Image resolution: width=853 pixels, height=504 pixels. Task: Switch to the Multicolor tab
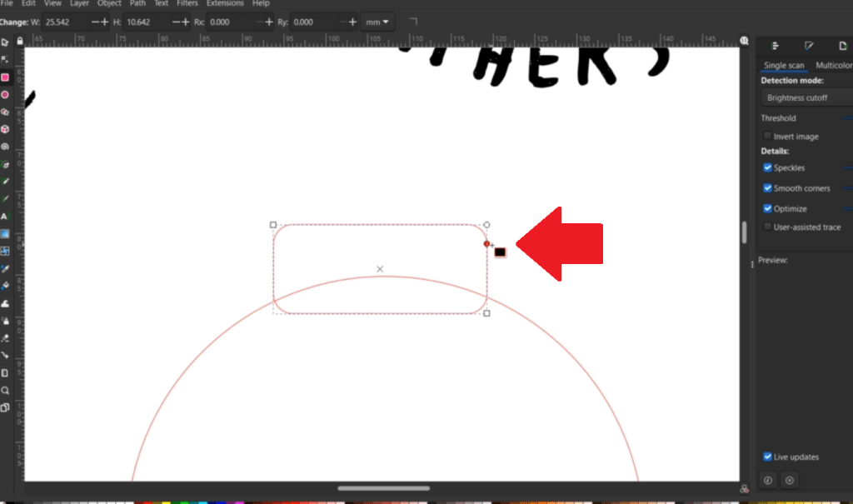(833, 65)
